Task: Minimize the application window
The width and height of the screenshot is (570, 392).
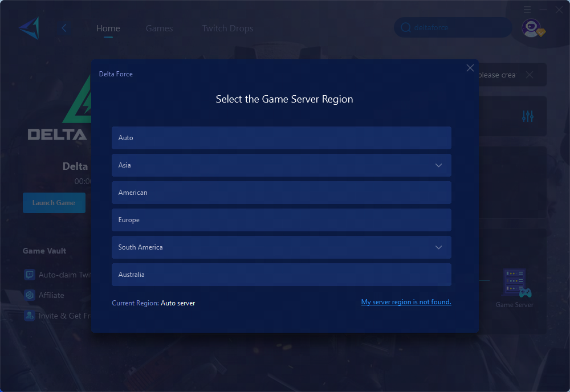Action: pos(543,10)
